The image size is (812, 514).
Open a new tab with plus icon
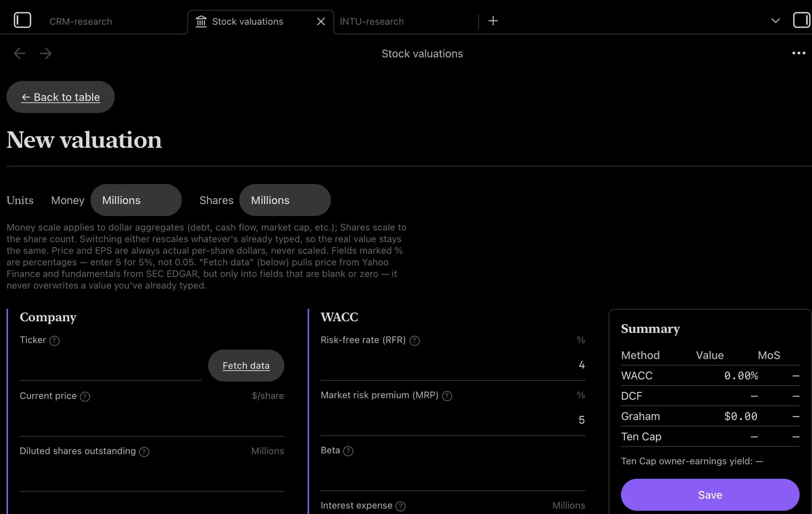pos(493,21)
